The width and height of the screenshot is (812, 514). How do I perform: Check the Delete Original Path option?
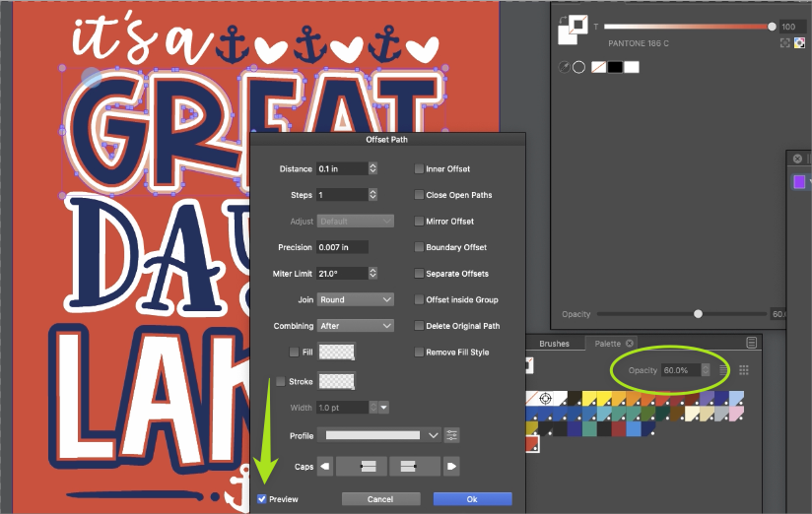coord(419,326)
